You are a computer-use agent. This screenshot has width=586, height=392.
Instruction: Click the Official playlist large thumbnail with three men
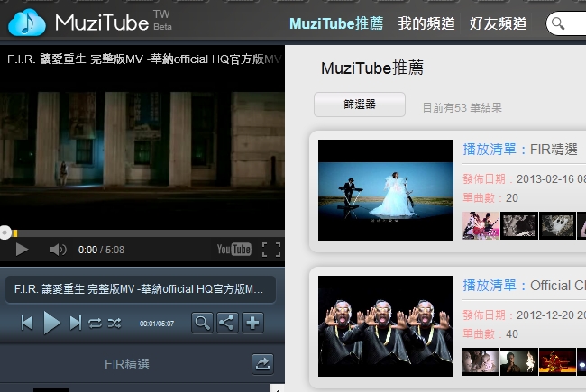386,326
